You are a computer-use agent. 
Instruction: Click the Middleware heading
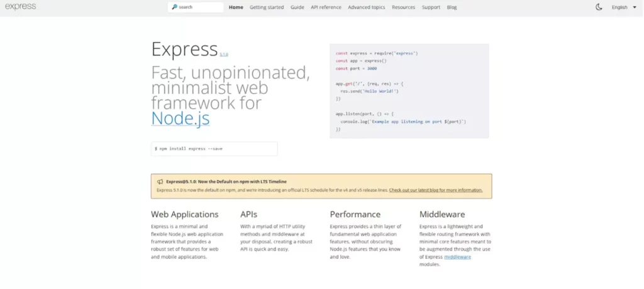442,214
